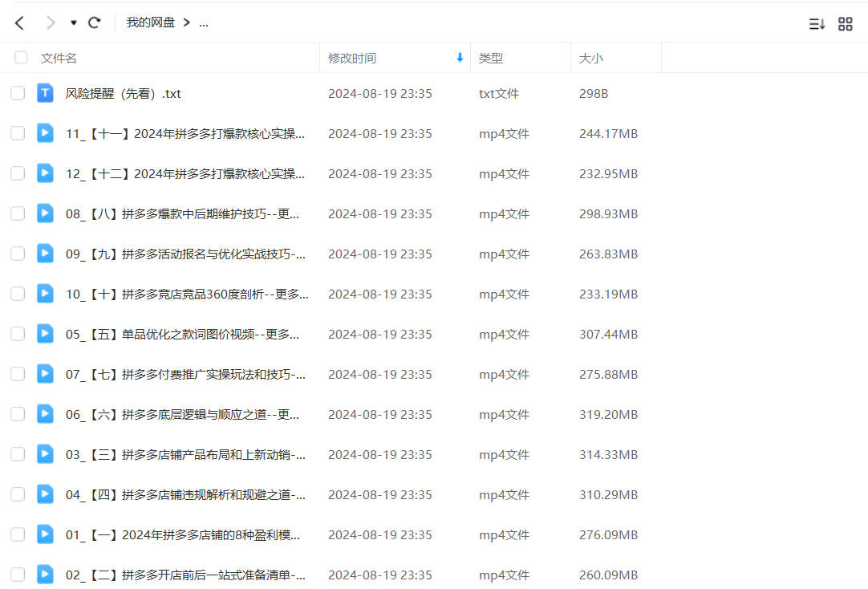Image resolution: width=868 pixels, height=589 pixels.
Task: Click the video icon of 09_【九】
Action: (x=46, y=254)
